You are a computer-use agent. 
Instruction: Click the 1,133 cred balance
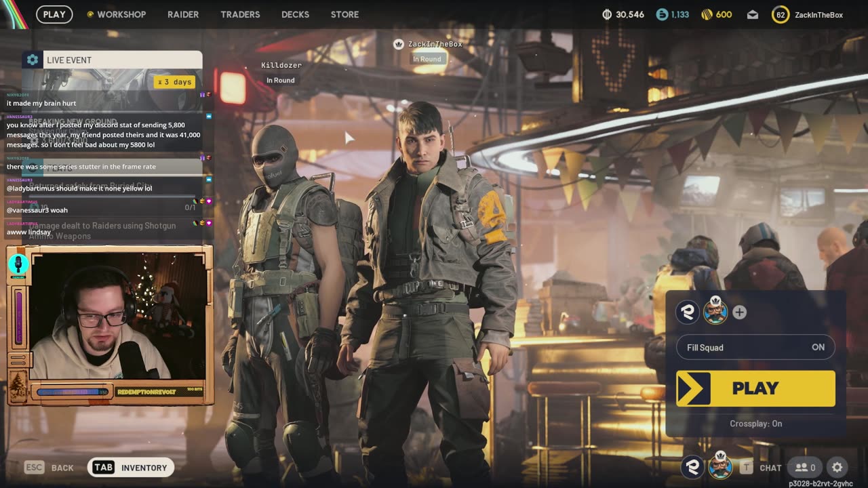tap(680, 14)
